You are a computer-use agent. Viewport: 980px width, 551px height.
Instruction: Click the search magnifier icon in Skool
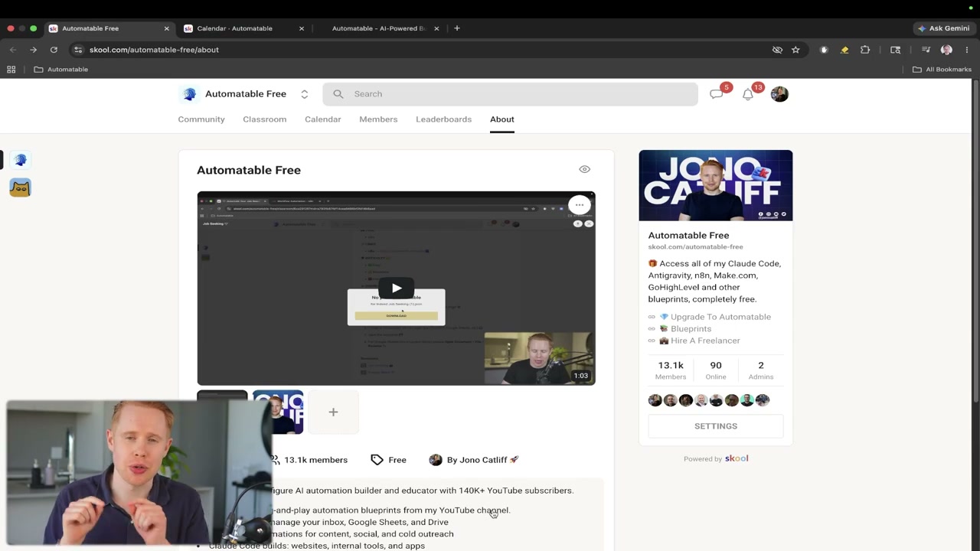[338, 94]
